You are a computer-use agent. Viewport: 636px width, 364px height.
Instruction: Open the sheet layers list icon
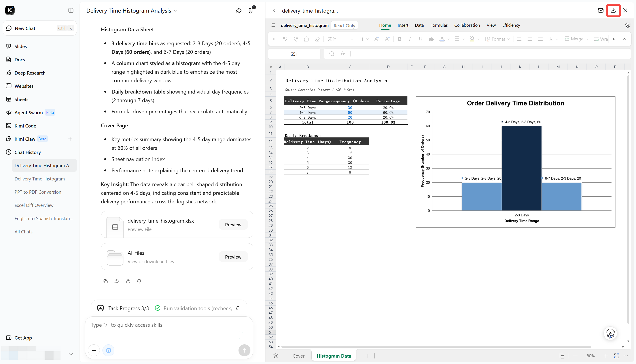click(276, 356)
